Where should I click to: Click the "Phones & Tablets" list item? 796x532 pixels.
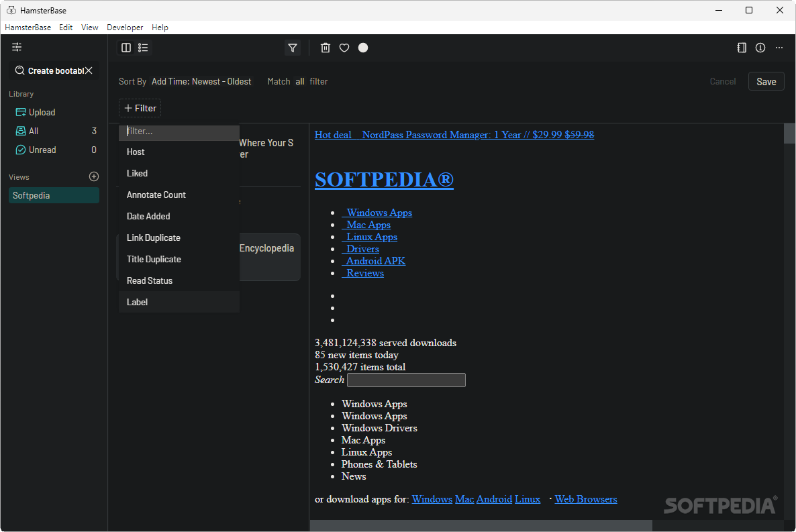pyautogui.click(x=379, y=464)
